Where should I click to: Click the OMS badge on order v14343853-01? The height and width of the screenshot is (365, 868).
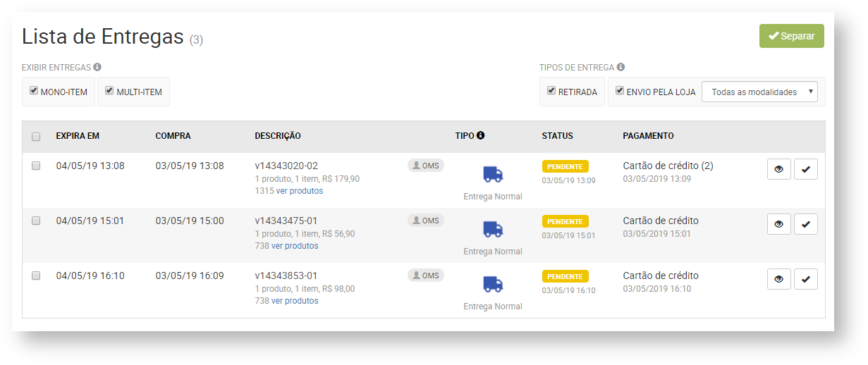pos(426,276)
